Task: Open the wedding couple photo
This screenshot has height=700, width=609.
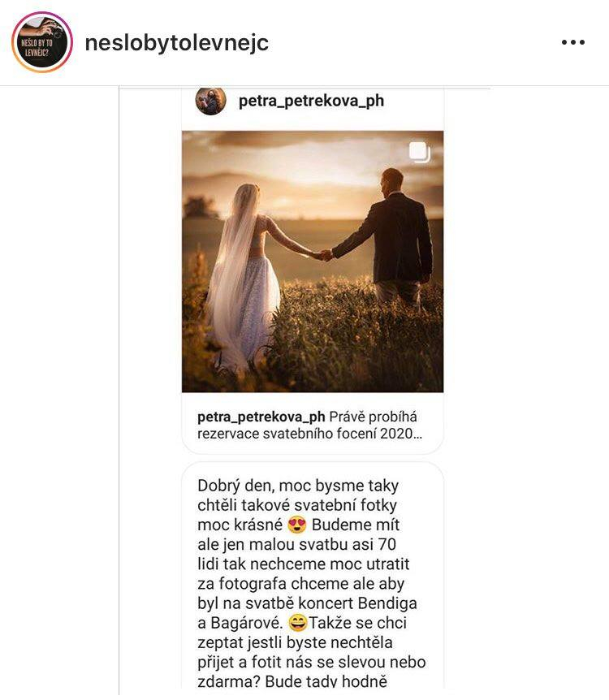Action: [x=313, y=261]
